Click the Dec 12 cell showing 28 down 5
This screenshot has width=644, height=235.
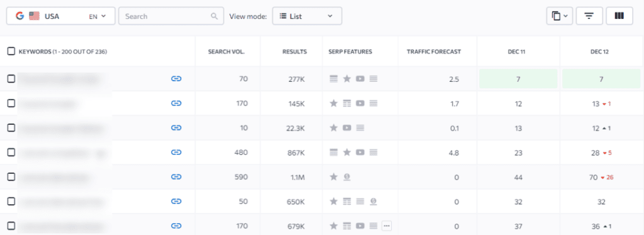602,152
